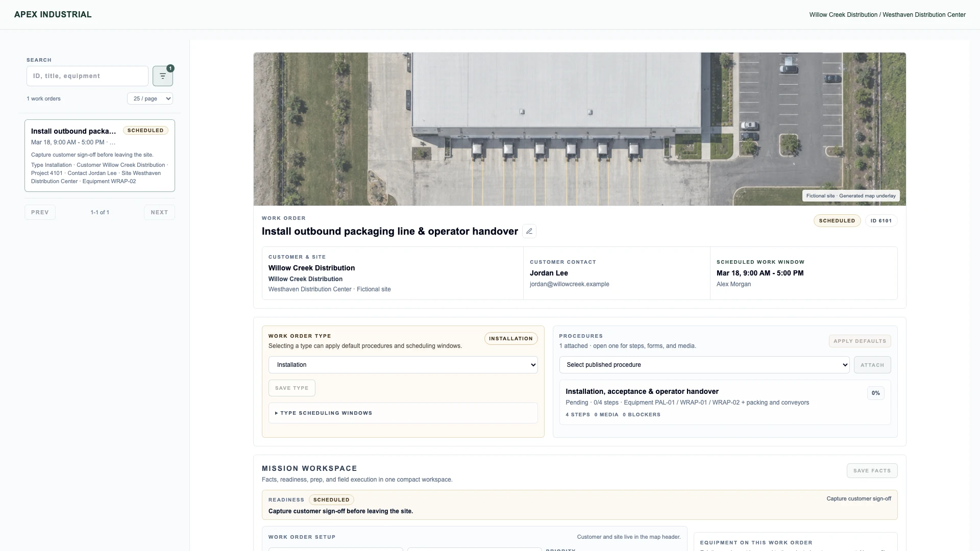Viewport: 980px width, 551px height.
Task: Open the 25 / page dropdown
Action: click(x=150, y=98)
